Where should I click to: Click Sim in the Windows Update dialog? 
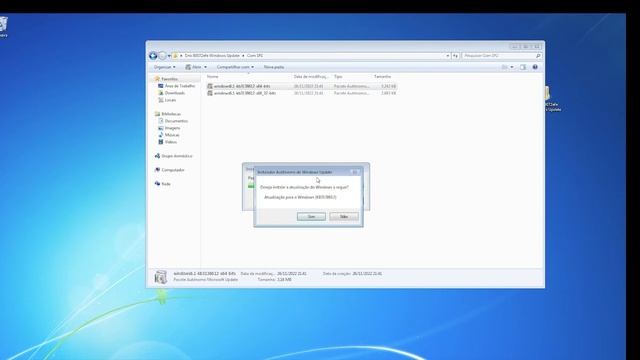[x=311, y=216]
